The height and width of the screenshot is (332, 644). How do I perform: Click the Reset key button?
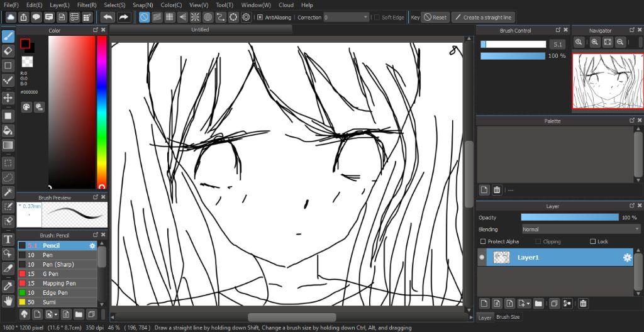[435, 18]
